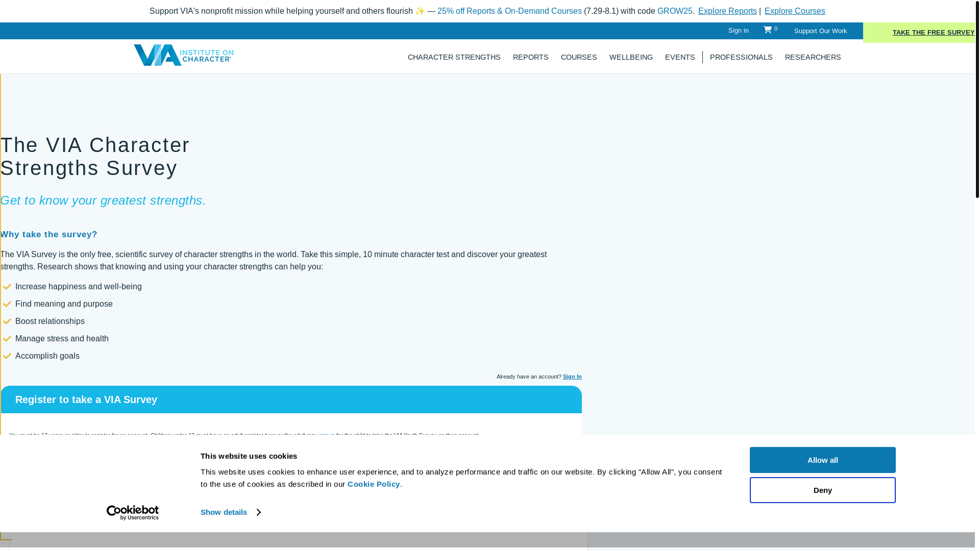Open the shopping cart icon
This screenshot has height=551, width=980.
[x=768, y=30]
